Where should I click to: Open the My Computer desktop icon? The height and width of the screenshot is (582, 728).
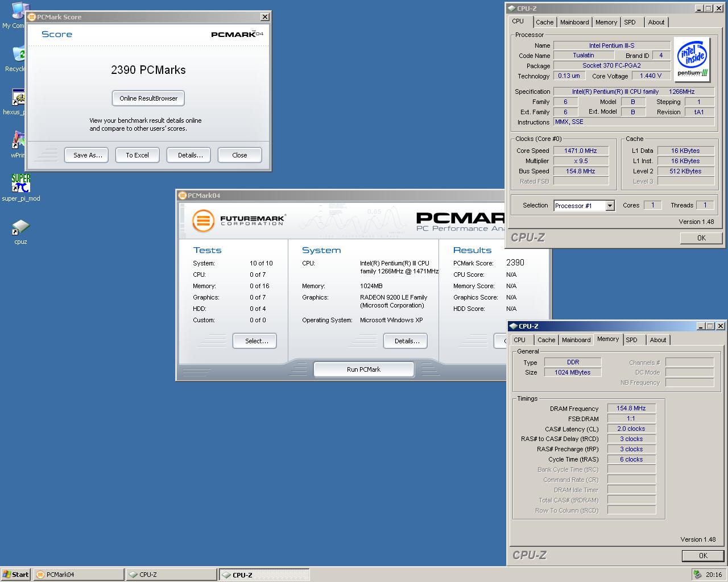17,11
